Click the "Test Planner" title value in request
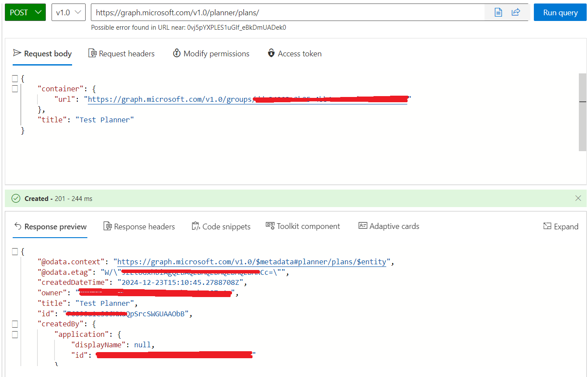Viewport: 588px width, 377px height. click(x=104, y=120)
